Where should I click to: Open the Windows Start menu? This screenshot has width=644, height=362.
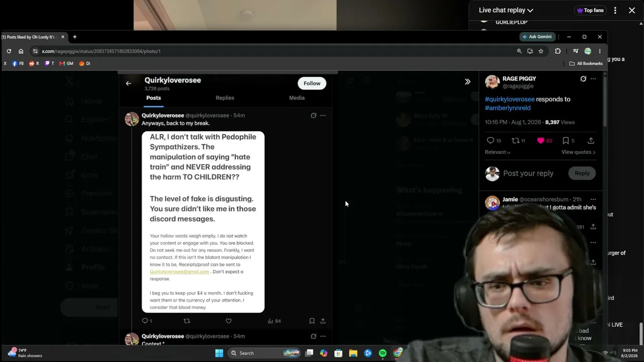point(219,353)
